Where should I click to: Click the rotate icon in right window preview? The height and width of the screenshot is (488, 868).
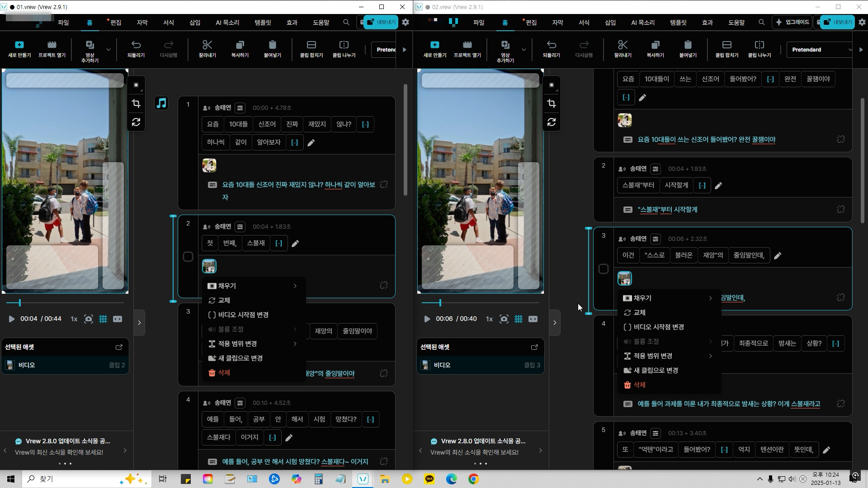(552, 122)
